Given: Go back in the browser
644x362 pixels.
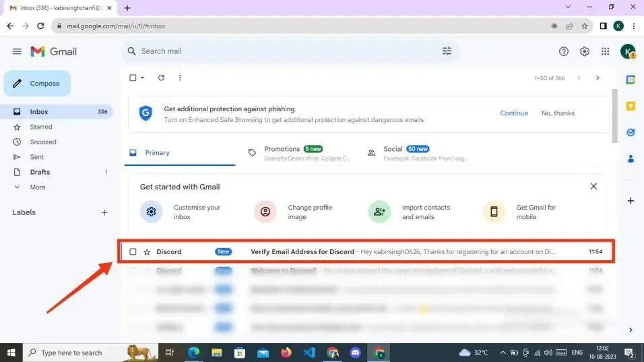Looking at the screenshot, I should pos(10,26).
